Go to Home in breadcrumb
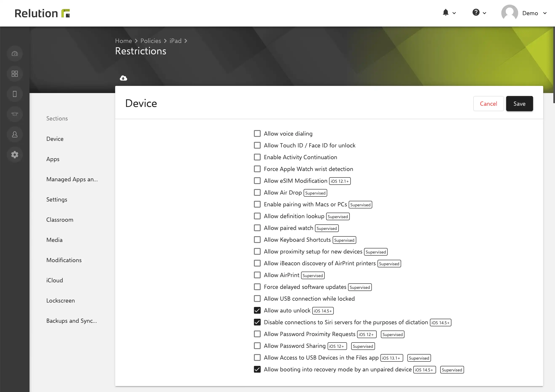Image resolution: width=555 pixels, height=392 pixels. coord(124,41)
